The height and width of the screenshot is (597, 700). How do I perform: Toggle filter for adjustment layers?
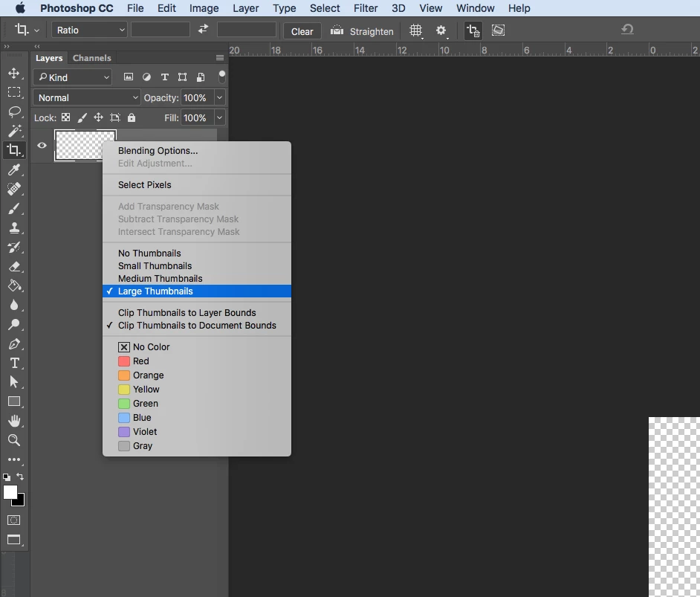pos(146,77)
